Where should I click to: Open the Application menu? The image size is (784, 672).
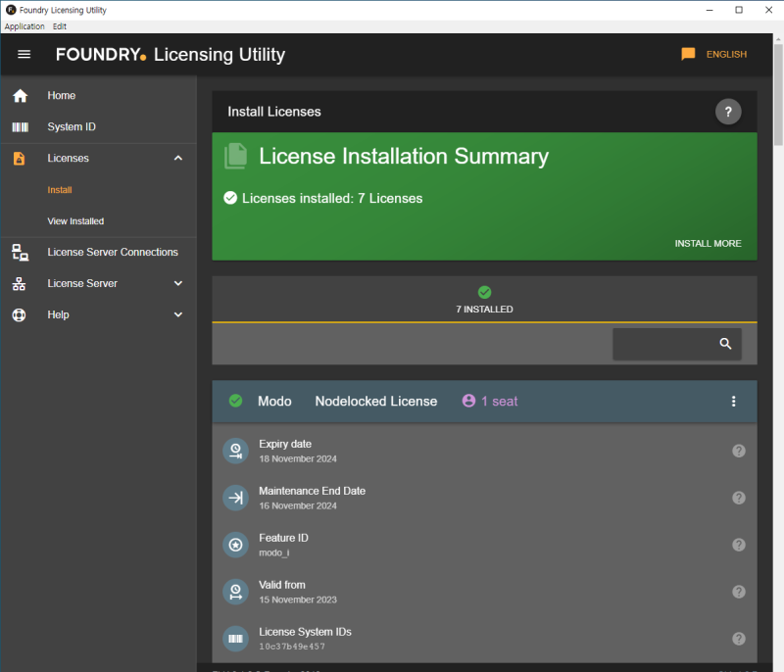[x=24, y=26]
